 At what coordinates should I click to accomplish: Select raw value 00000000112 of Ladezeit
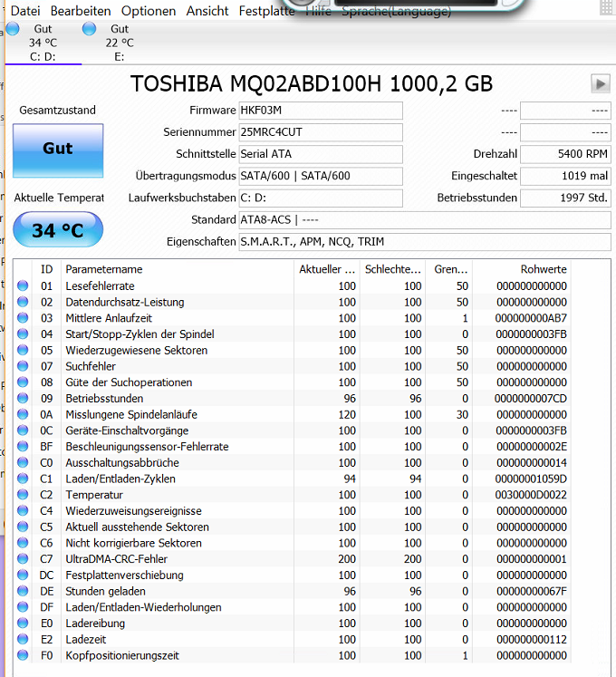pos(532,640)
